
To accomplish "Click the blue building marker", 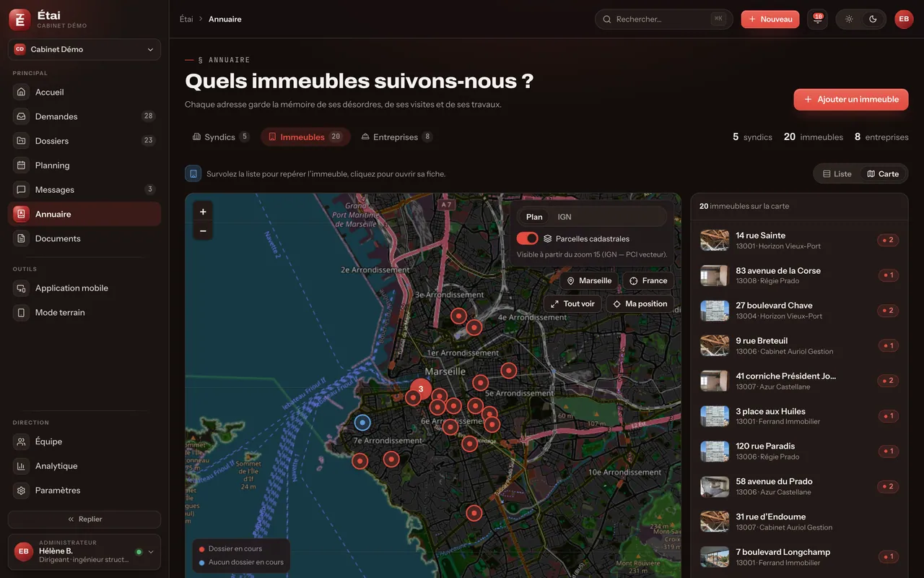I will [362, 423].
